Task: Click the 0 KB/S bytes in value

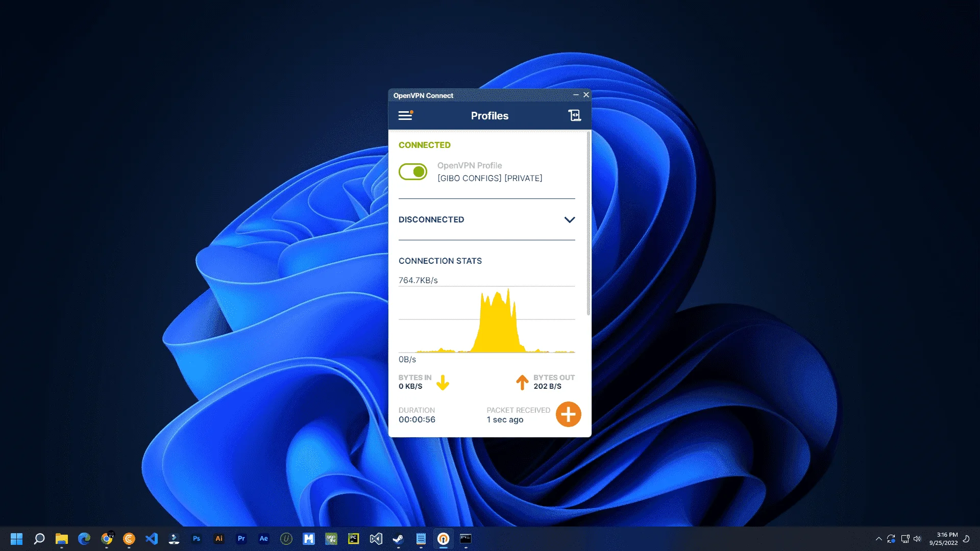Action: coord(410,386)
